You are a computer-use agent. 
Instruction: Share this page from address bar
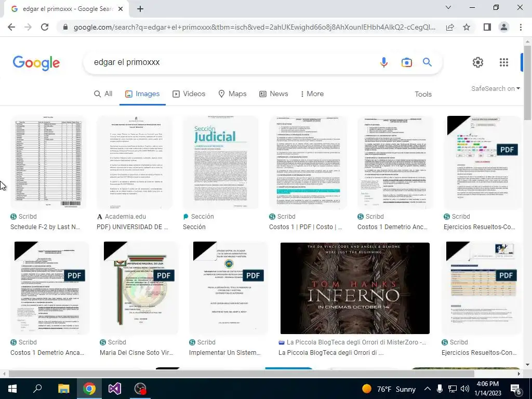pos(450,27)
